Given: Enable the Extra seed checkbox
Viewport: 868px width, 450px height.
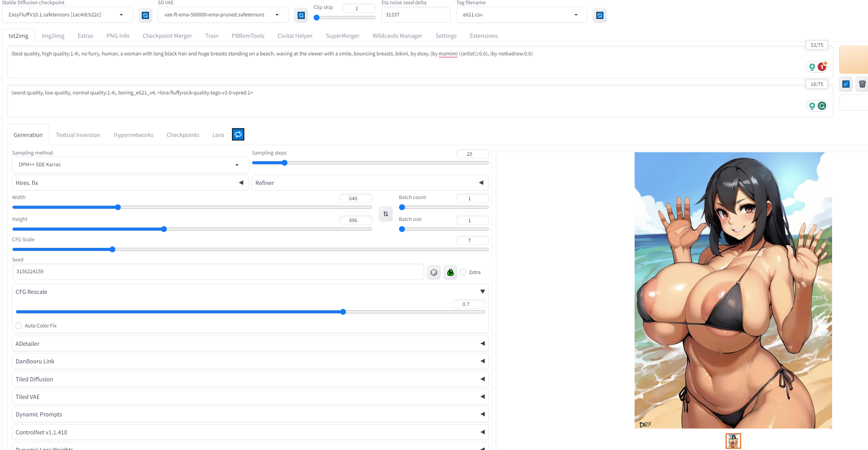Looking at the screenshot, I should click(463, 272).
